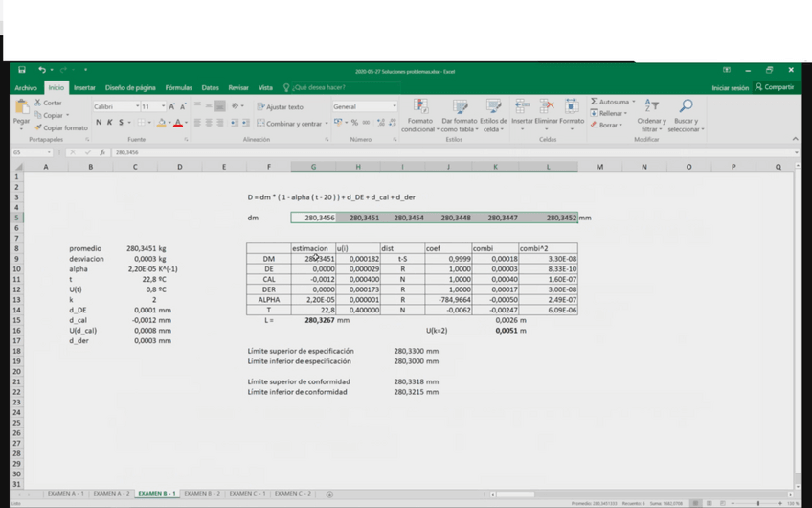Click the Pegar paste icon
The width and height of the screenshot is (812, 508).
(x=21, y=107)
